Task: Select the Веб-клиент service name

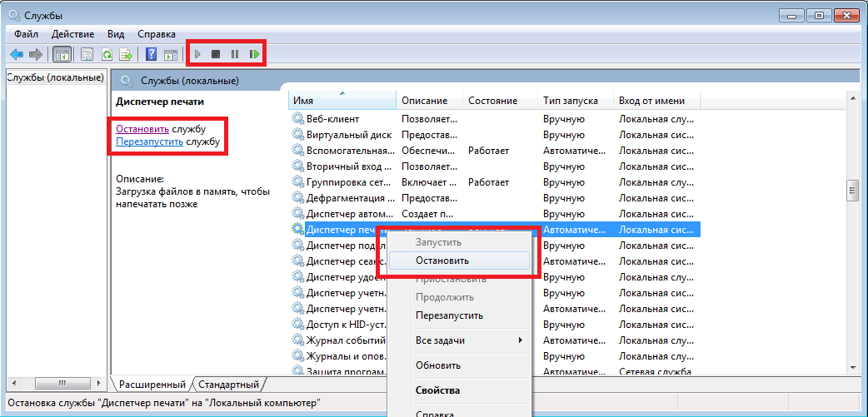Action: [x=332, y=119]
